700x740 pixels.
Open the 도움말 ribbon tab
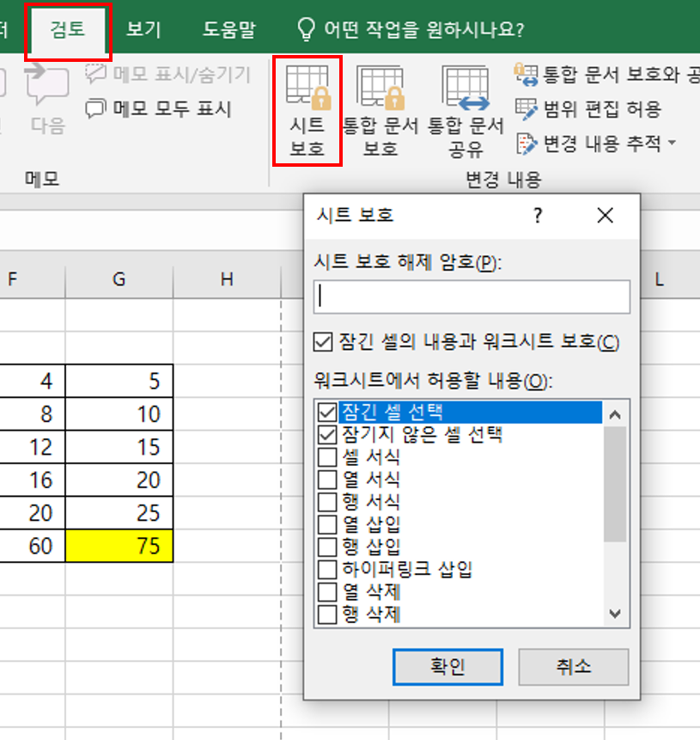tap(228, 29)
